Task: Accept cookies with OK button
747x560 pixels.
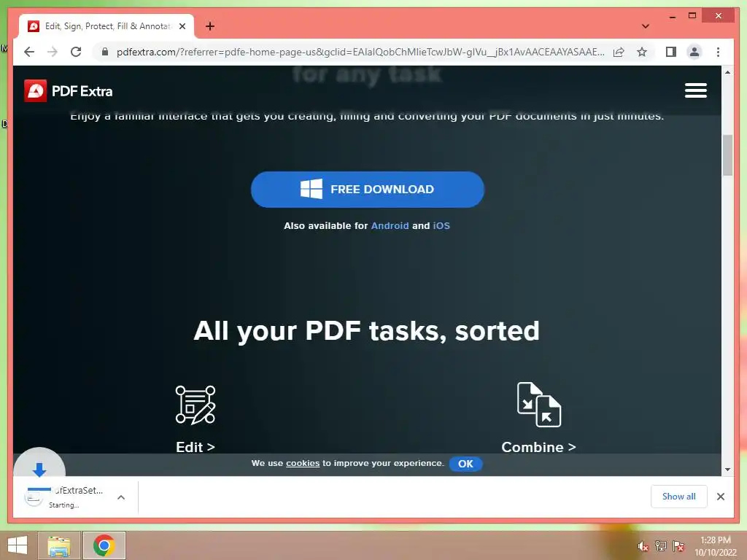Action: coord(465,464)
